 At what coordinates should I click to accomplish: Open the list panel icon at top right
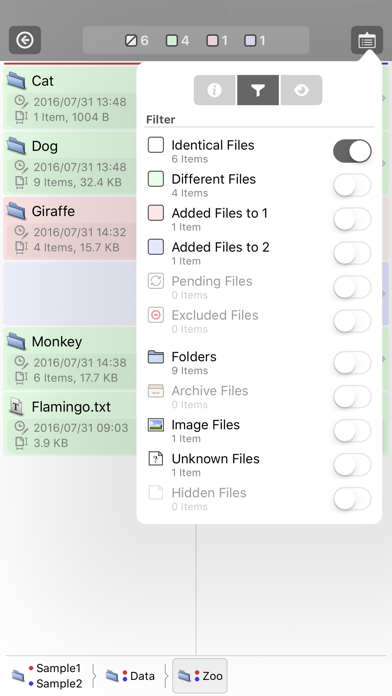[367, 40]
